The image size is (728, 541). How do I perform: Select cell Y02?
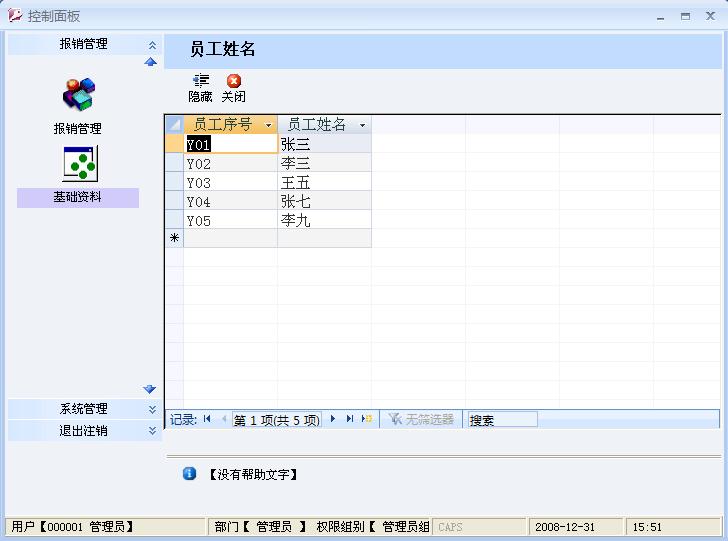231,163
